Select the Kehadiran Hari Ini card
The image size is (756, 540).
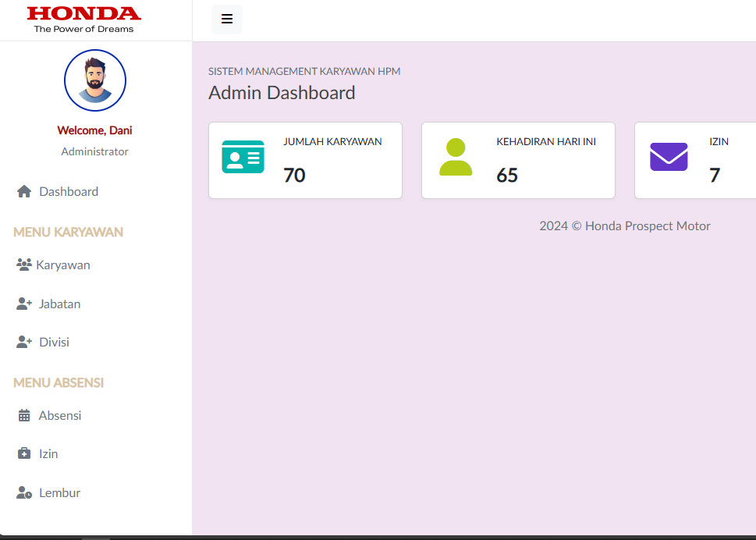coord(518,160)
